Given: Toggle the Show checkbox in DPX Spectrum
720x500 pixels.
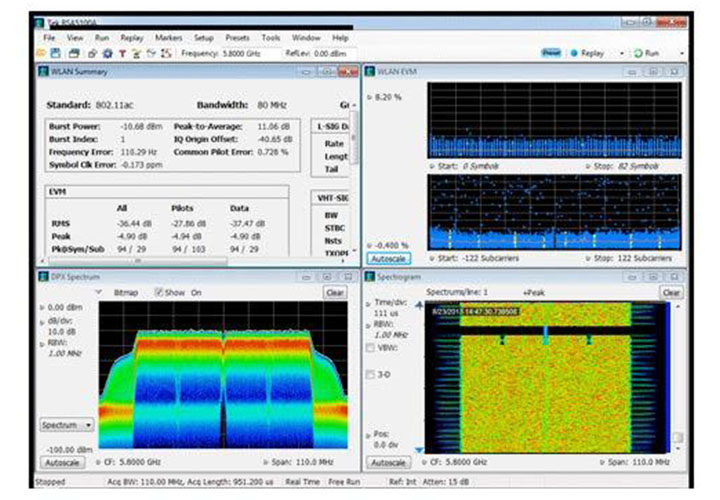Looking at the screenshot, I should pos(158,293).
